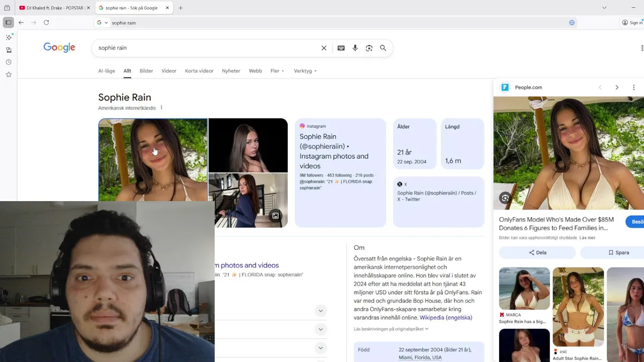
Task: Go back with the browser back arrow
Action: (x=21, y=23)
